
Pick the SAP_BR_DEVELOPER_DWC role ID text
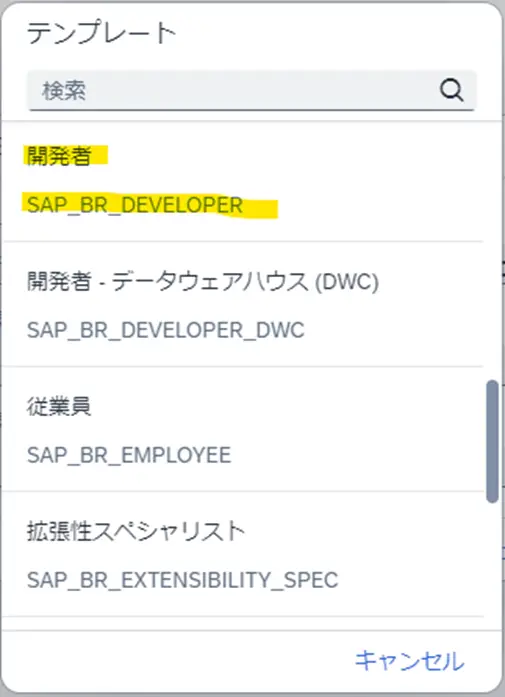(x=165, y=330)
